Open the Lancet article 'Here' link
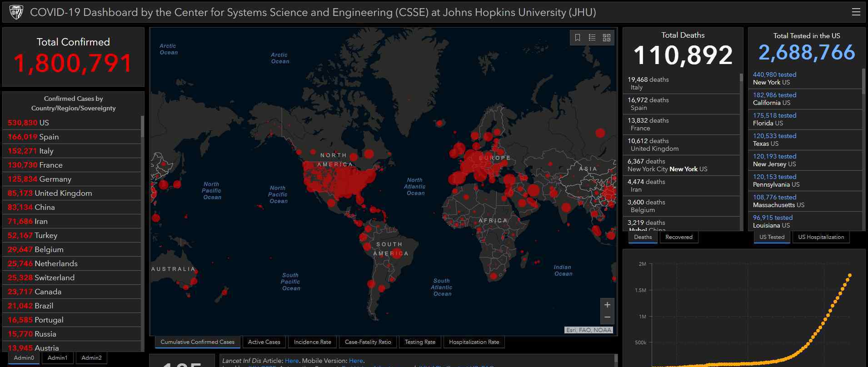The height and width of the screenshot is (367, 868). (292, 361)
